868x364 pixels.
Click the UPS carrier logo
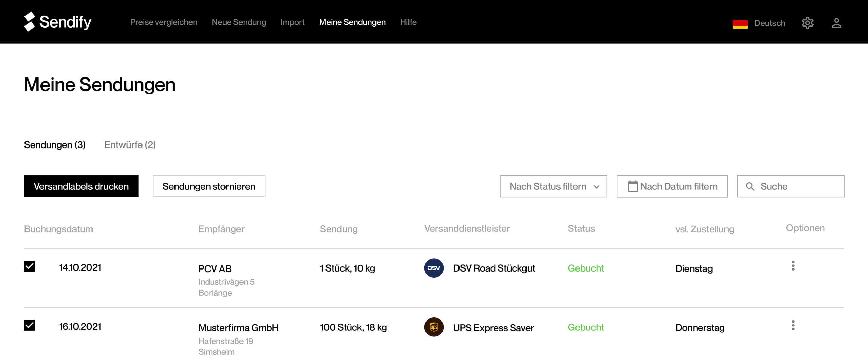tap(434, 327)
